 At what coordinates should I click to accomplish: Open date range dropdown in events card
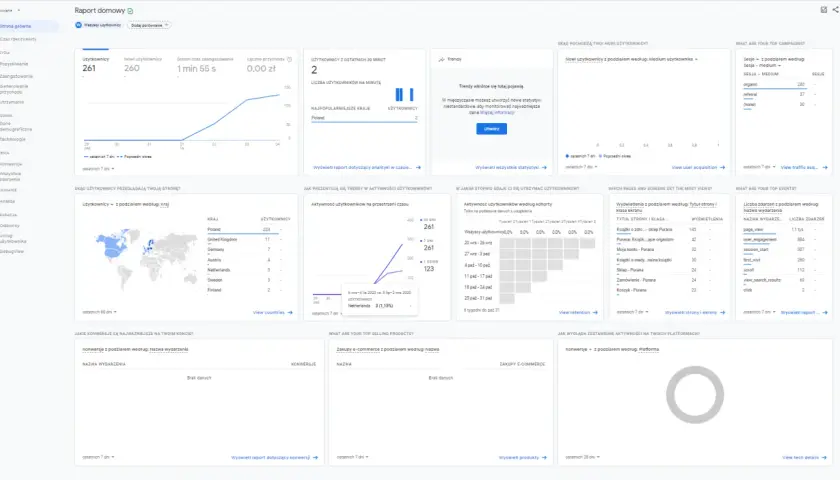(760, 312)
